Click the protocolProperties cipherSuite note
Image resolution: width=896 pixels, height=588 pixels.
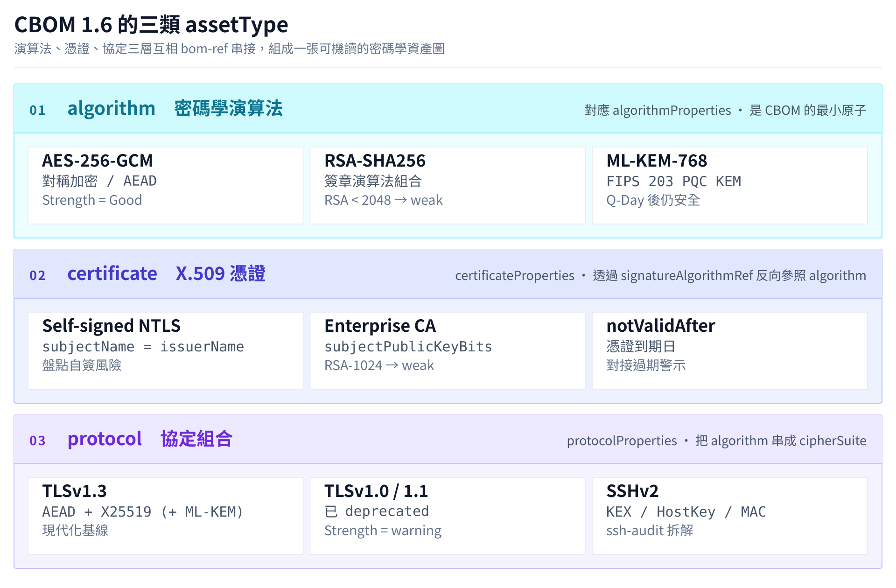coord(716,441)
